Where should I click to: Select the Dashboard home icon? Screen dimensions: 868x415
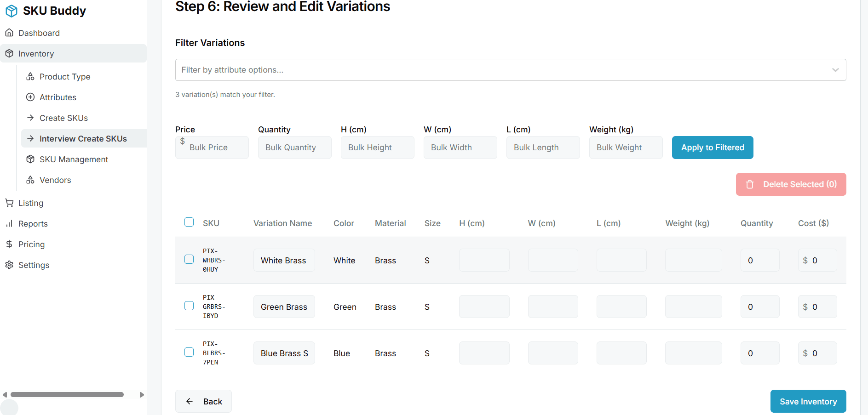(10, 33)
